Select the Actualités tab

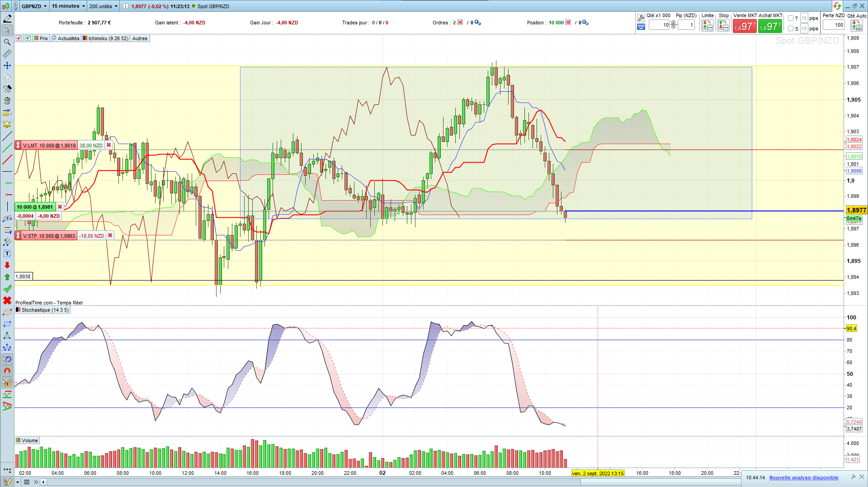pos(66,38)
